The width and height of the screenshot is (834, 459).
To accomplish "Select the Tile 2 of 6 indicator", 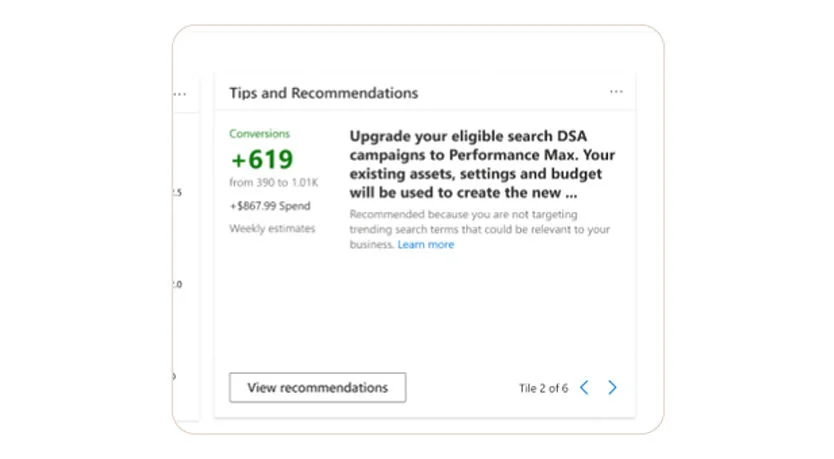I will [543, 388].
